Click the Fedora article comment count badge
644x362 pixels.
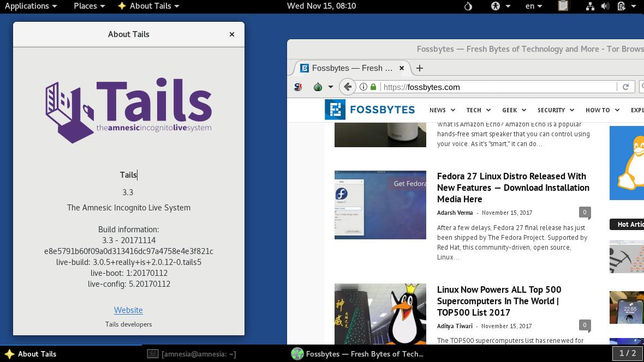tap(585, 213)
